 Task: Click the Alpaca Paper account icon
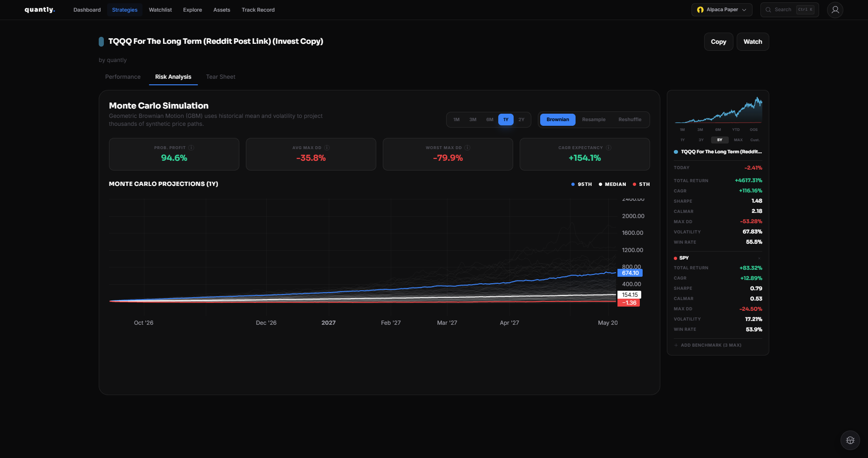(700, 10)
